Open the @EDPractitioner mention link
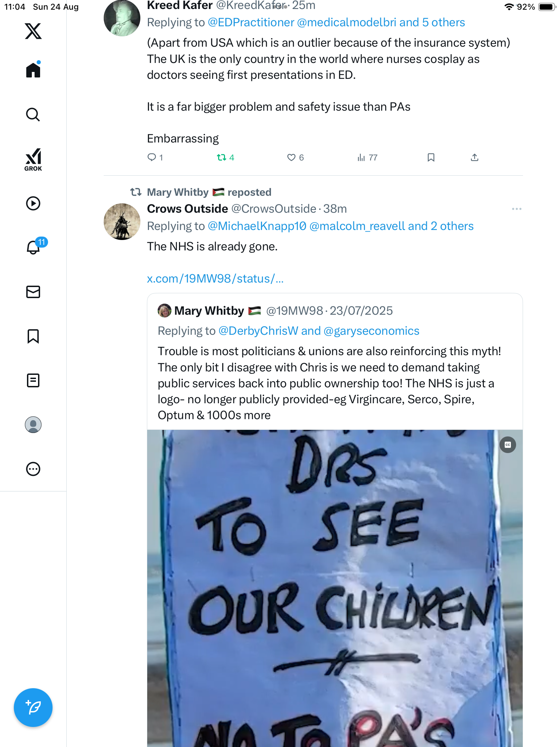Viewport: 560px width, 747px height. point(251,22)
